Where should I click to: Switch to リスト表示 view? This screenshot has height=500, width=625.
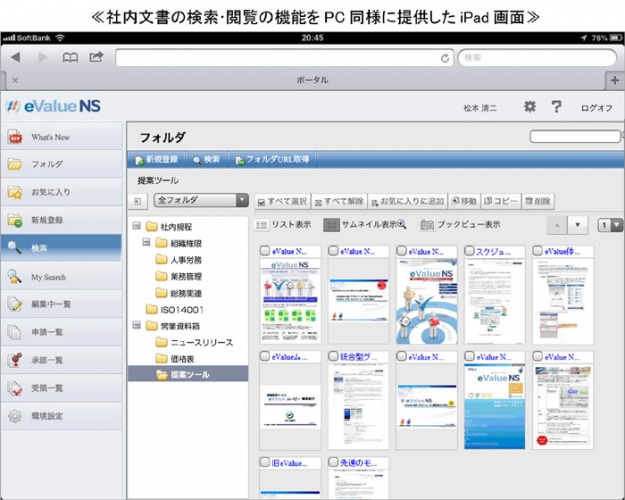[283, 225]
